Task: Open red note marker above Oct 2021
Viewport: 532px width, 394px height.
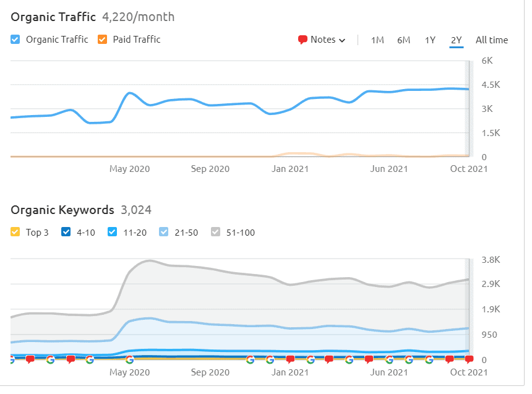Action: [x=470, y=359]
